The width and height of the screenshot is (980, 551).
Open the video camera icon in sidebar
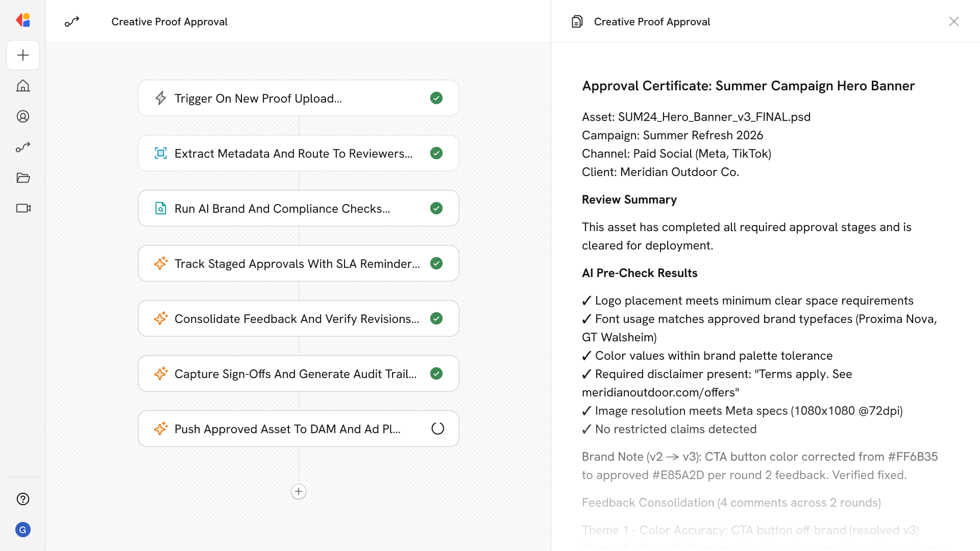[x=23, y=208]
